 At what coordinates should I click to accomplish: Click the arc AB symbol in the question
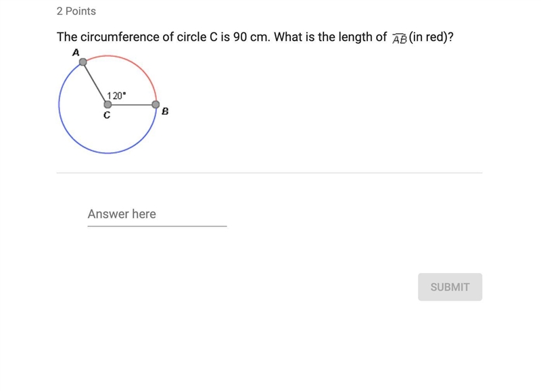[x=400, y=39]
